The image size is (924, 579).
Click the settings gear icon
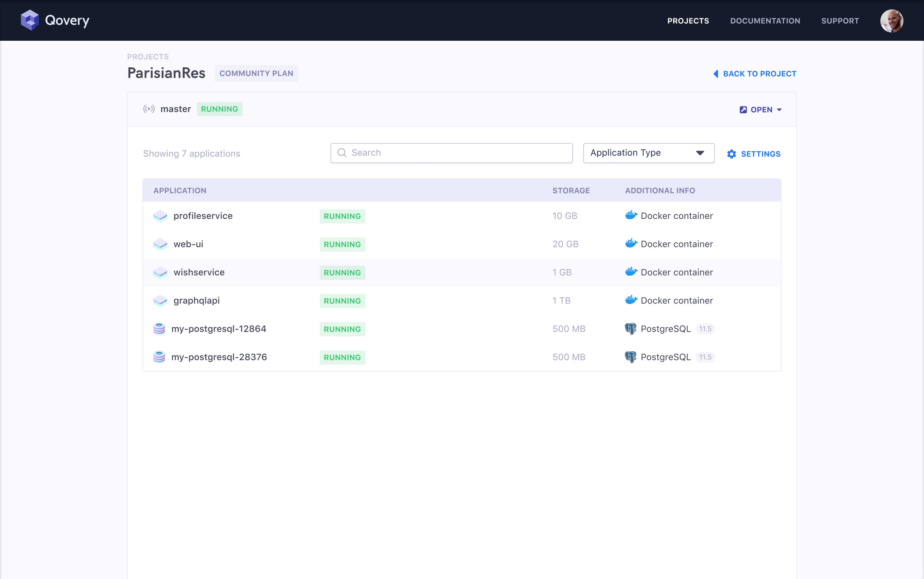click(731, 154)
